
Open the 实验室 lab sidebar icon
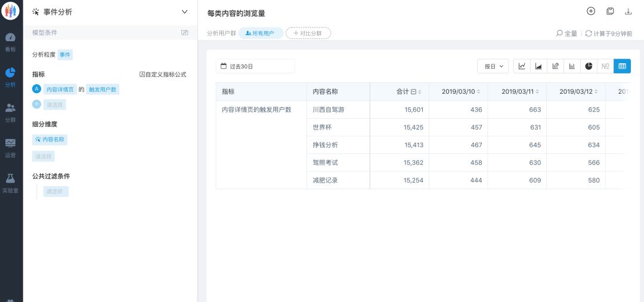(x=11, y=181)
